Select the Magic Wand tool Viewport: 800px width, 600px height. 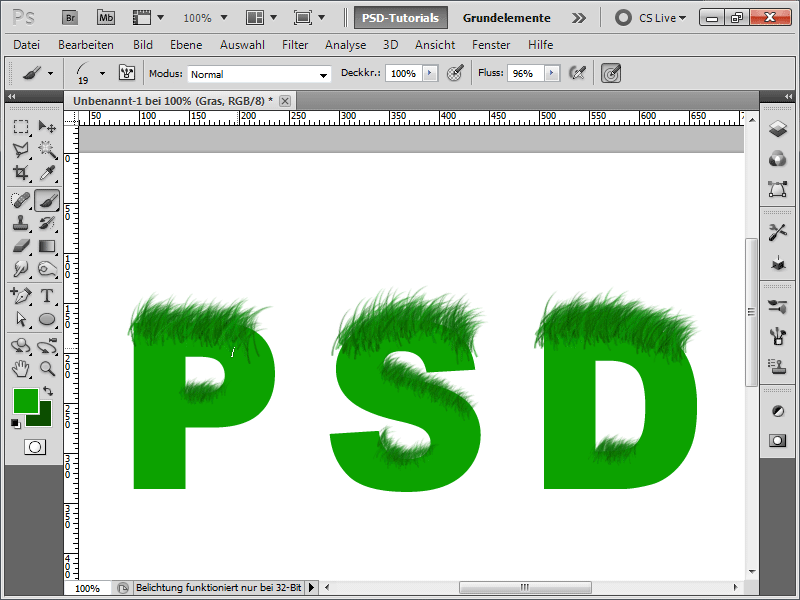pos(47,149)
